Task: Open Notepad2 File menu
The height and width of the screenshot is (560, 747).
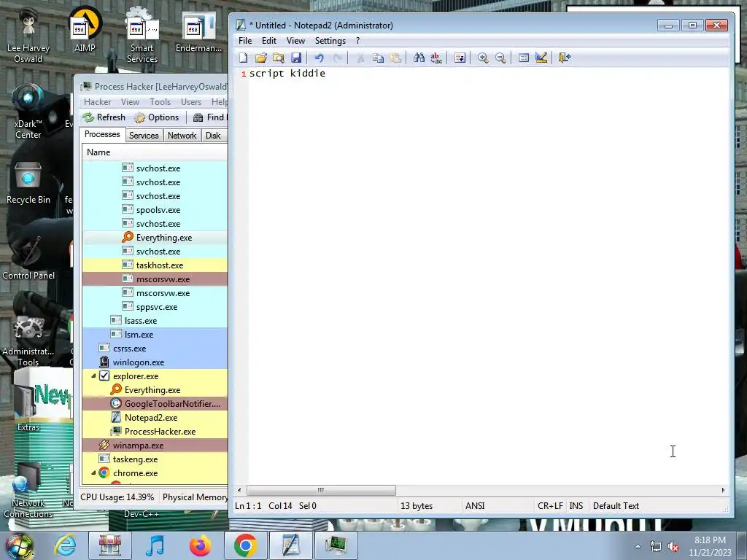Action: 245,41
